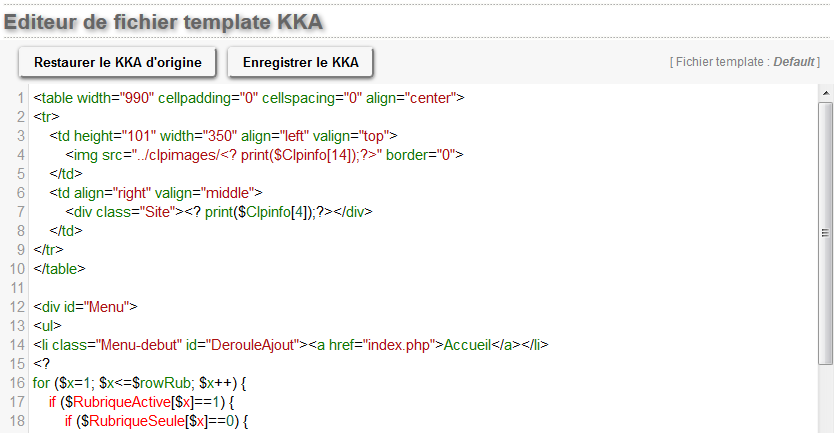Click line number 11 in the gutter
The image size is (834, 433).
tap(16, 288)
